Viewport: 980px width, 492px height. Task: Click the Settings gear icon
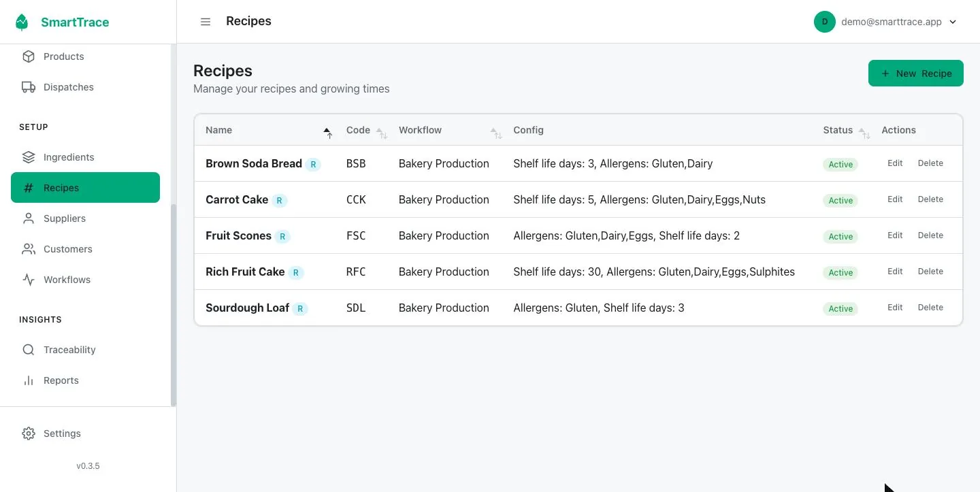pos(29,433)
